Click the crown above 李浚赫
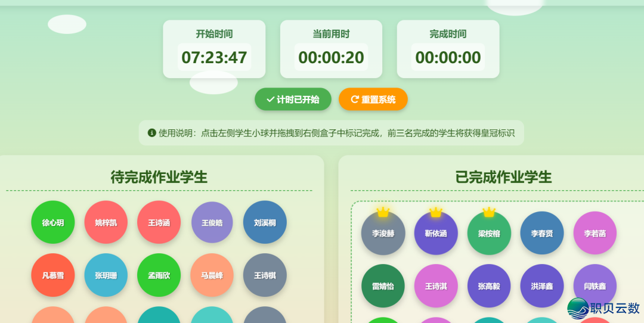This screenshot has height=323, width=644. 383,212
